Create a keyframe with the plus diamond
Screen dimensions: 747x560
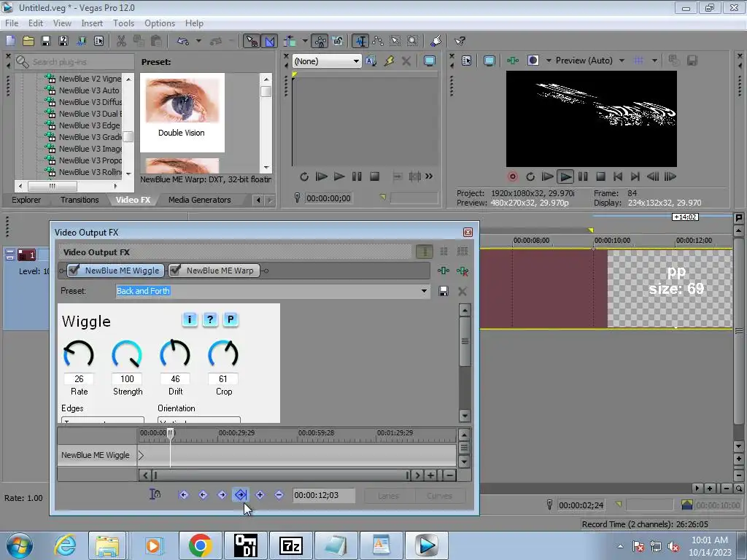[260, 495]
